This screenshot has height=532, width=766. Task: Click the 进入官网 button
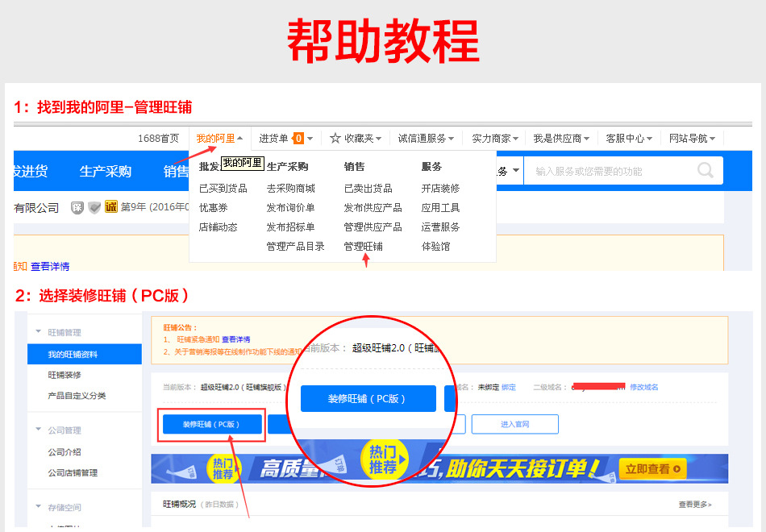pos(515,424)
